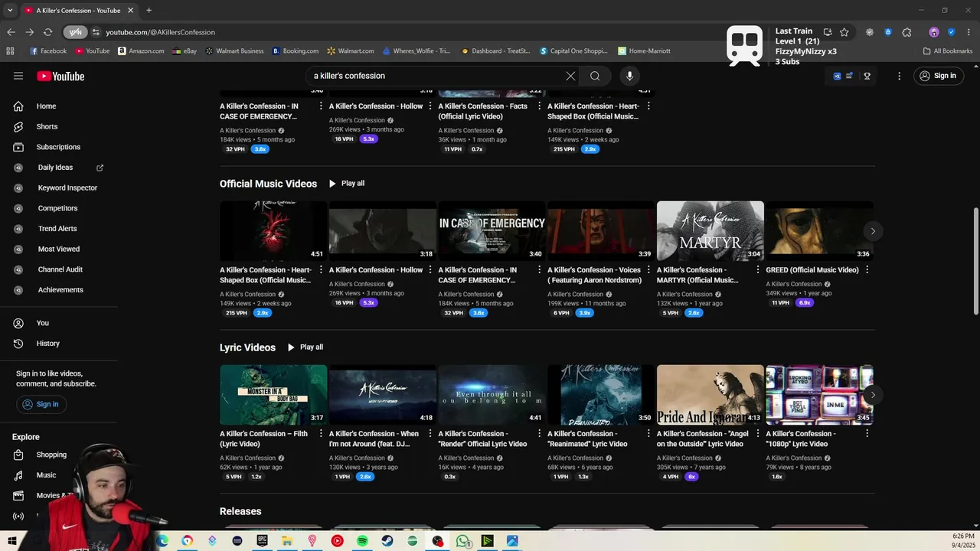Play all Official Music Videos
The width and height of the screenshot is (980, 551).
point(347,184)
